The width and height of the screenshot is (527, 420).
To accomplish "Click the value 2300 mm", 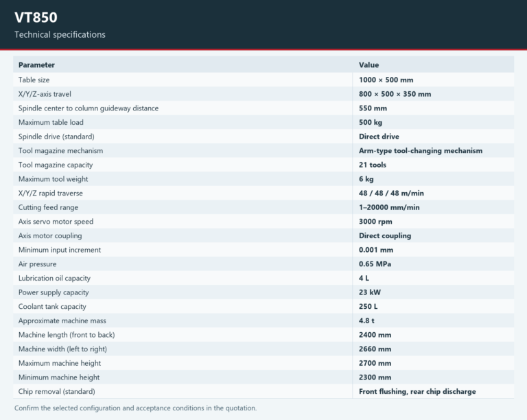I will (375, 377).
